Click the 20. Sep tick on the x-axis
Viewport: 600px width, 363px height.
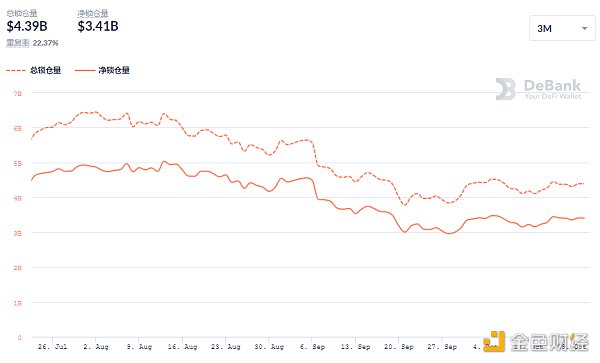pos(399,347)
